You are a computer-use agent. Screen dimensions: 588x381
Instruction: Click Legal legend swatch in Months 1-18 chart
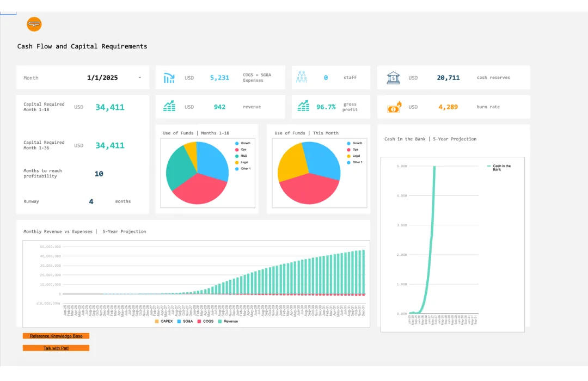pos(237,162)
